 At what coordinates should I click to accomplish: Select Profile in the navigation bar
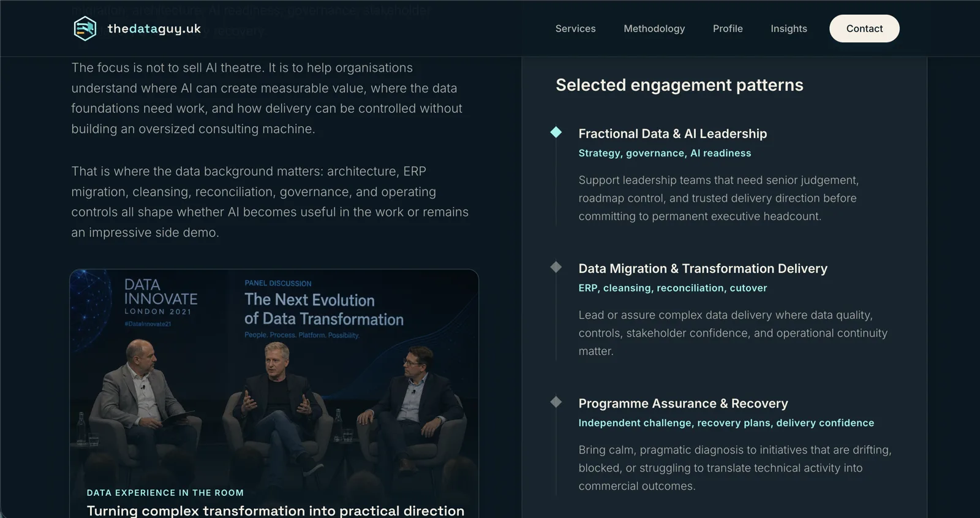pyautogui.click(x=728, y=29)
